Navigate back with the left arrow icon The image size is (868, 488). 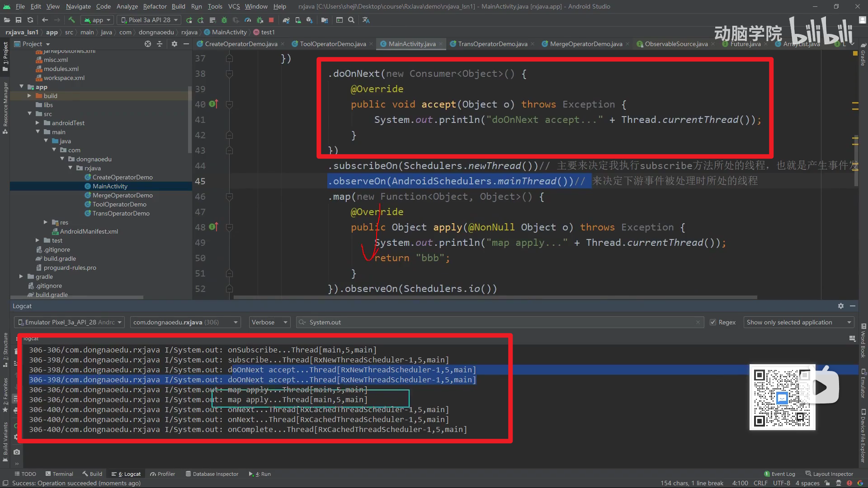[45, 20]
